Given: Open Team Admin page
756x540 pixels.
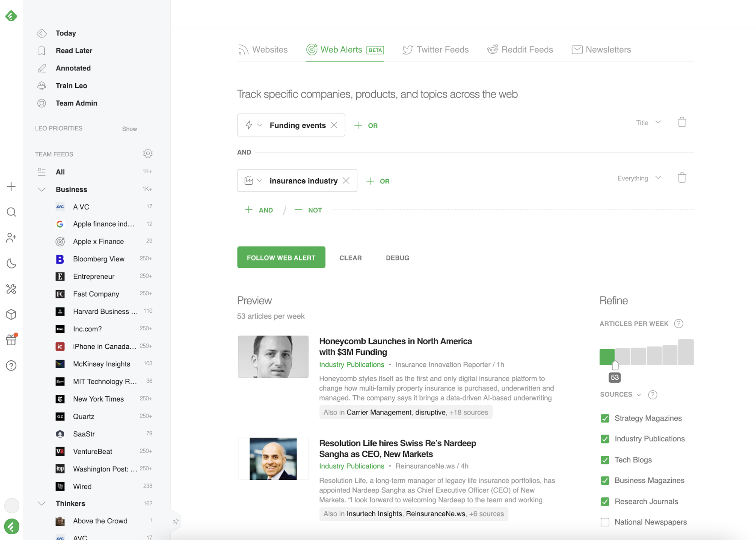Looking at the screenshot, I should tap(76, 103).
